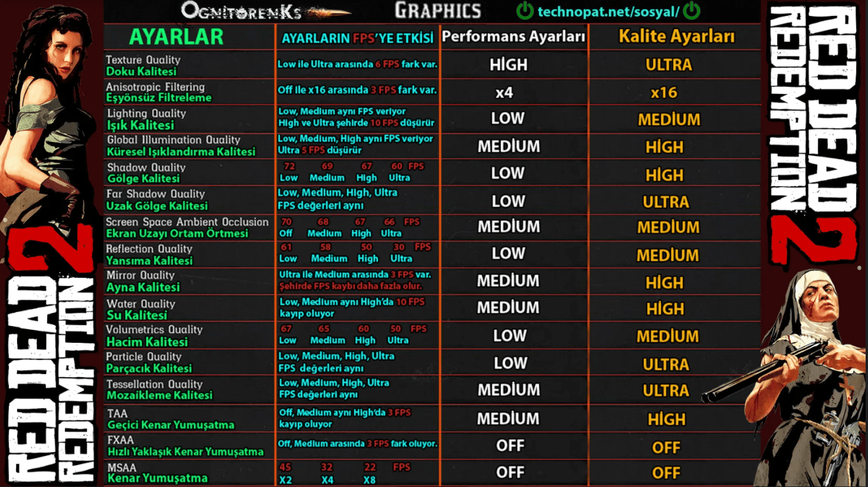The image size is (868, 487).
Task: Select the Performans Ayarları column header
Action: [513, 37]
